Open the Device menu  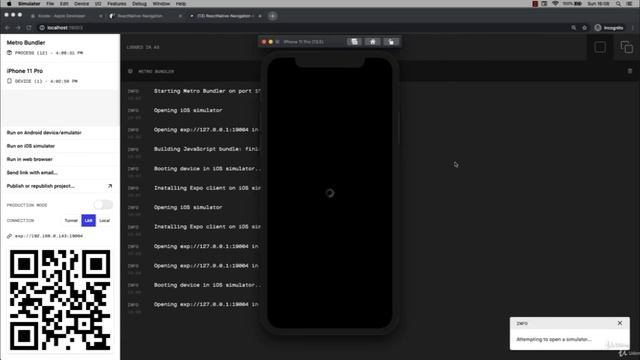(x=81, y=4)
